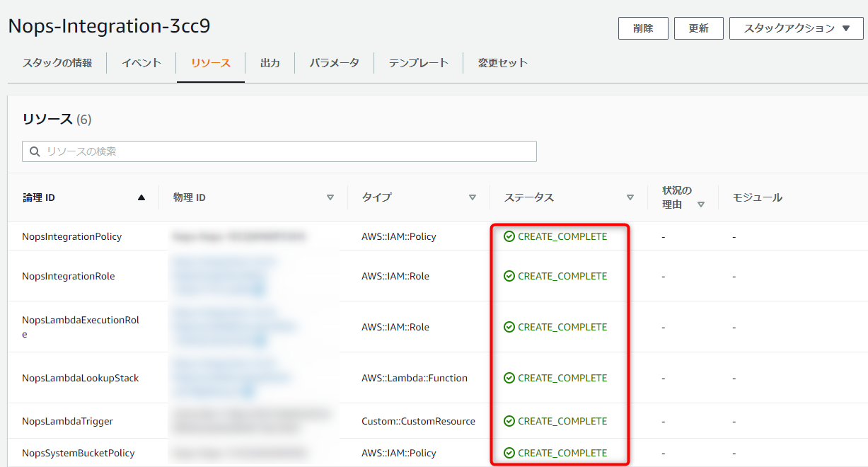Viewport: 868px width, 467px height.
Task: Click AWS::IAM::Role type of NopsIntegrationRole
Action: coord(395,276)
